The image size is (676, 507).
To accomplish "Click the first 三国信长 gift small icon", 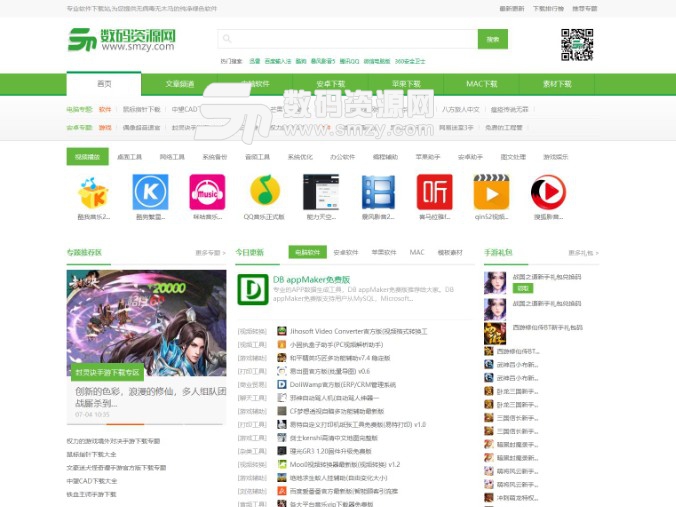I will 488,418.
